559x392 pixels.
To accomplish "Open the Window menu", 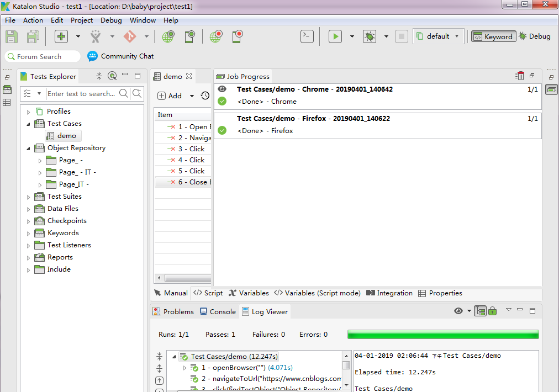I will click(143, 20).
